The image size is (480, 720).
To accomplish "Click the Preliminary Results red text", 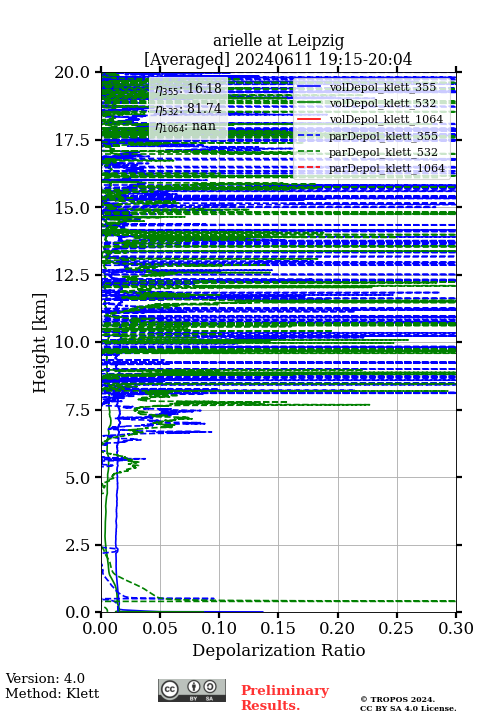I will point(285,698).
